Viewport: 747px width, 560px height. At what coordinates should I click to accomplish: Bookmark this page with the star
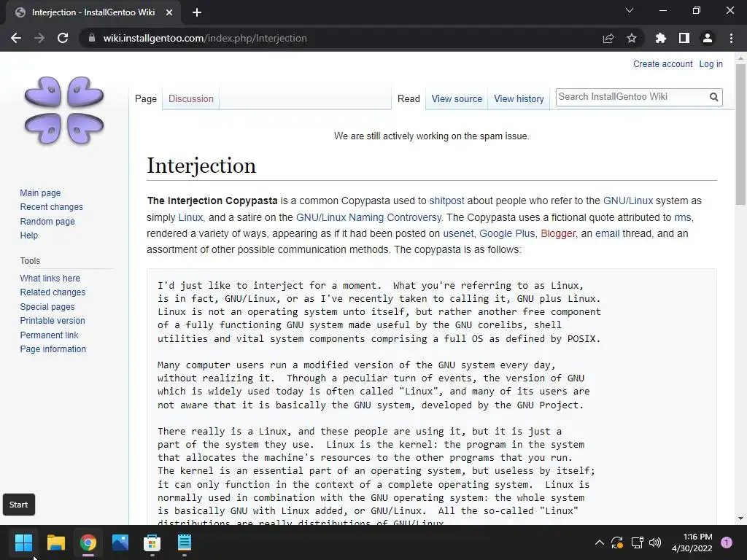[632, 38]
